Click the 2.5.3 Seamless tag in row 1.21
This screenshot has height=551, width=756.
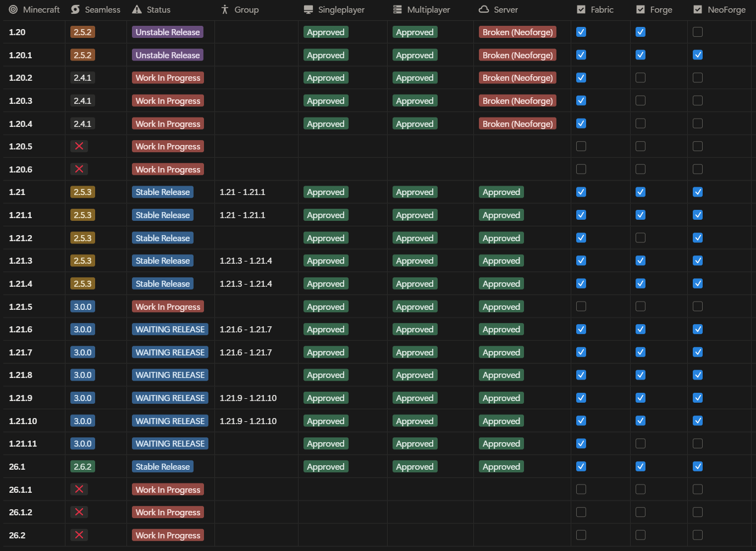click(82, 192)
